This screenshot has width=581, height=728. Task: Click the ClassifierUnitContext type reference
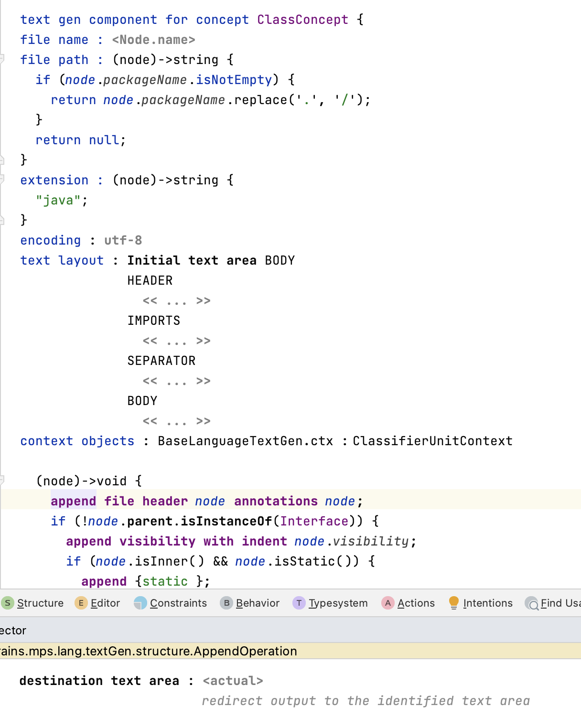click(x=433, y=441)
